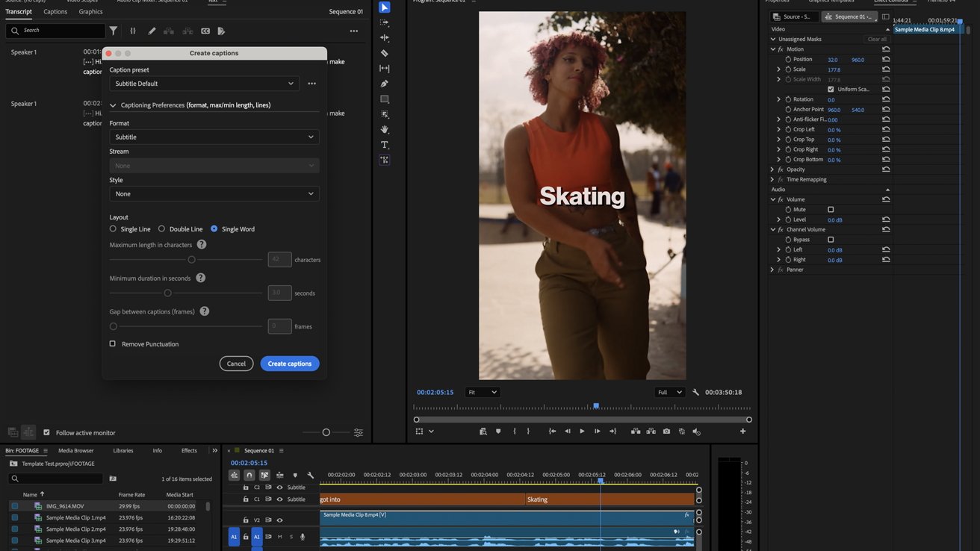Image resolution: width=980 pixels, height=551 pixels.
Task: Expand the Opacity effect group
Action: click(772, 169)
